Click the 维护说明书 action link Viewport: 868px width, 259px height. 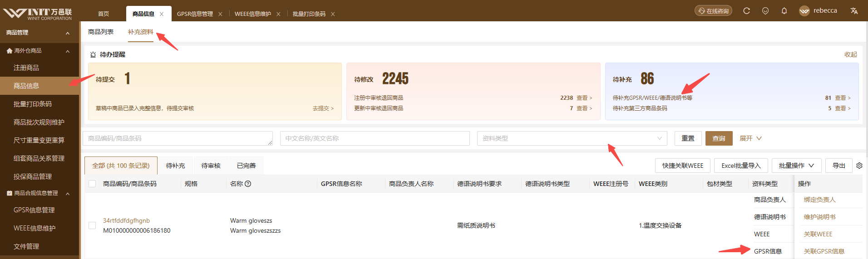(x=819, y=217)
